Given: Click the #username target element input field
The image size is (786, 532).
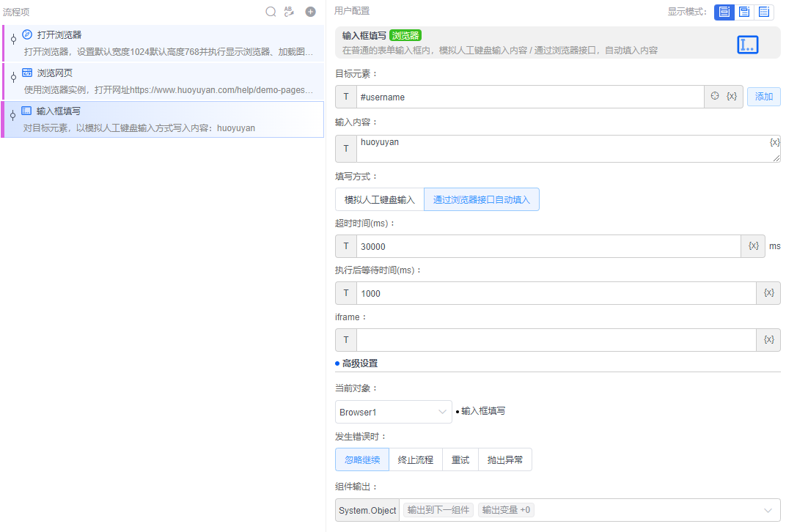Looking at the screenshot, I should 528,96.
